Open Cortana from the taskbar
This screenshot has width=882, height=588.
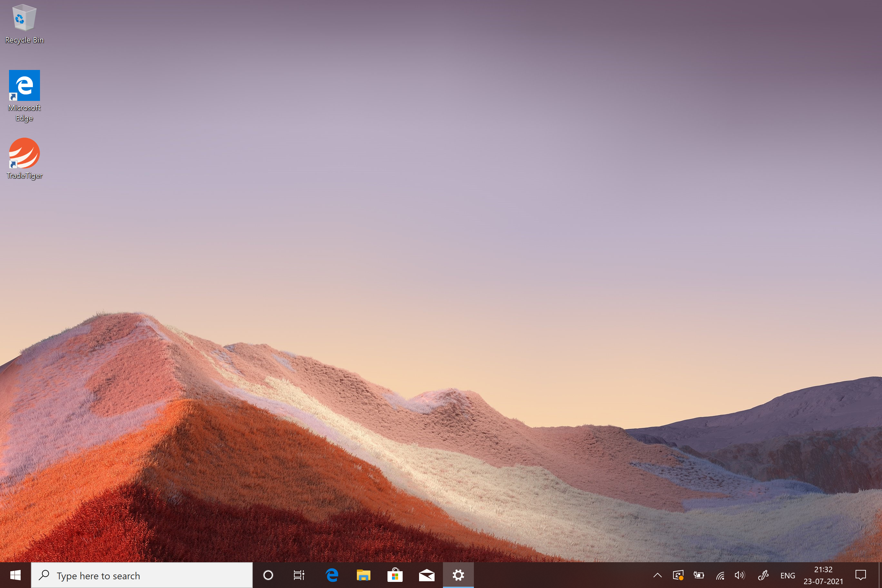pos(268,575)
